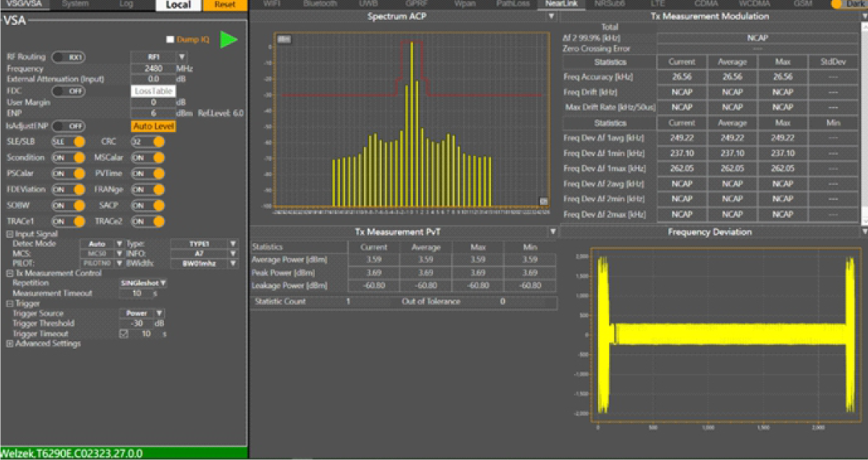Turn off the Scondition switch
The height and width of the screenshot is (460, 868).
(68, 158)
